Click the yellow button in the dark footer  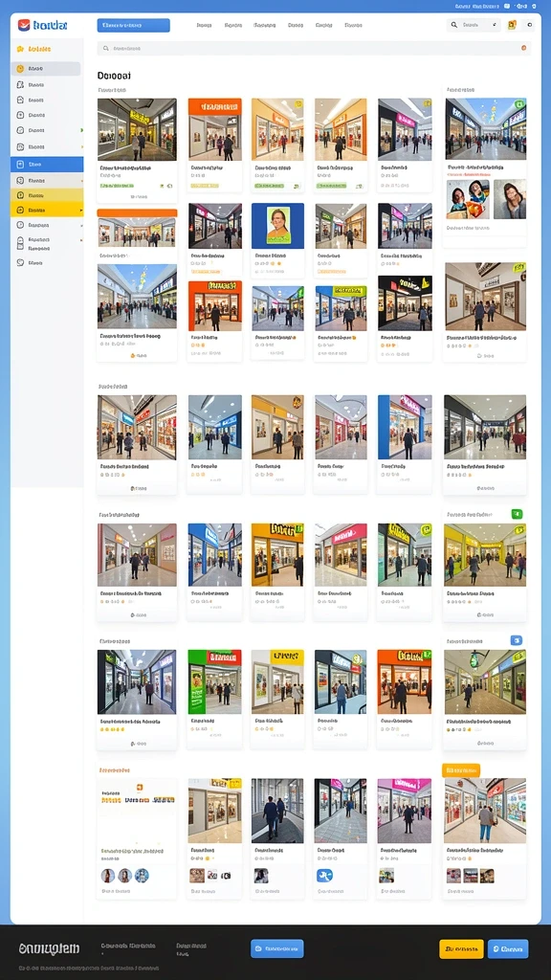pyautogui.click(x=462, y=948)
